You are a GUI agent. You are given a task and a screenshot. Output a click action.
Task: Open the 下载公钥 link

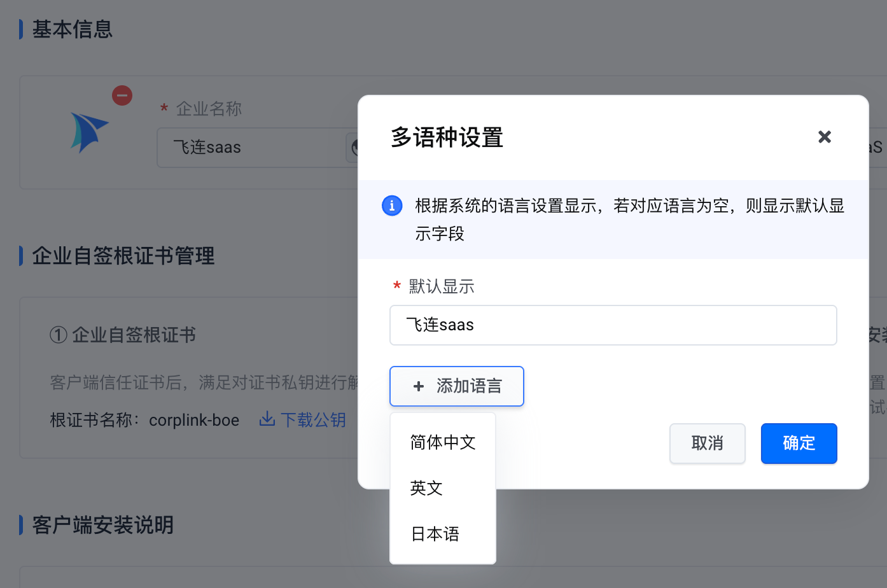click(313, 420)
